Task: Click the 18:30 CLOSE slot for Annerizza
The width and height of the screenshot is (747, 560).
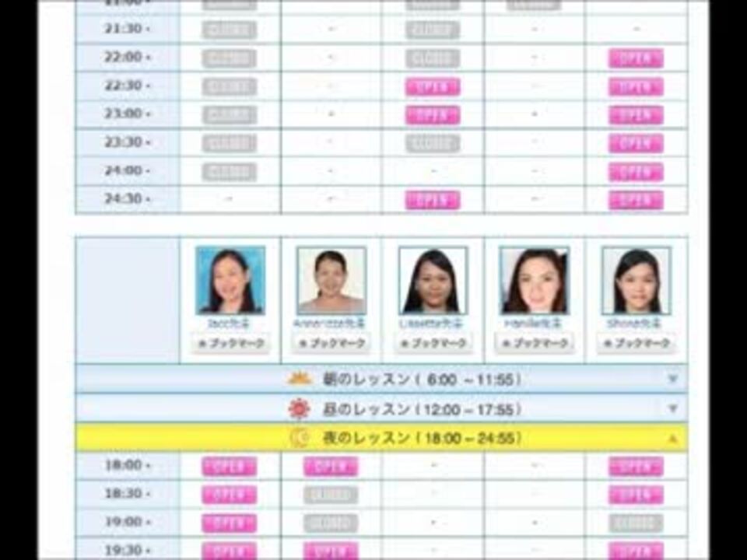Action: 331,495
